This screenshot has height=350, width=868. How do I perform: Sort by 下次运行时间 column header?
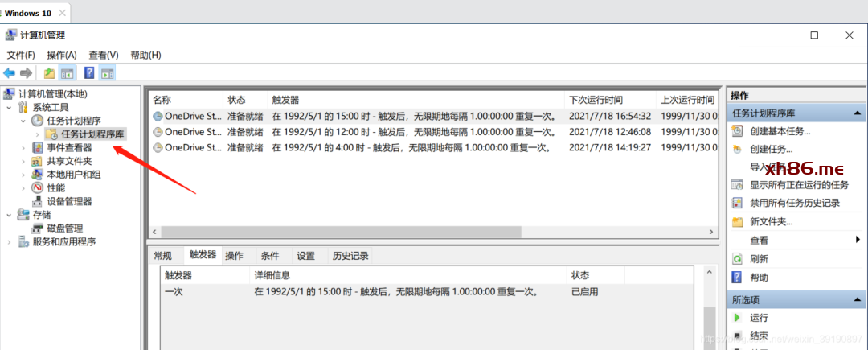click(611, 101)
